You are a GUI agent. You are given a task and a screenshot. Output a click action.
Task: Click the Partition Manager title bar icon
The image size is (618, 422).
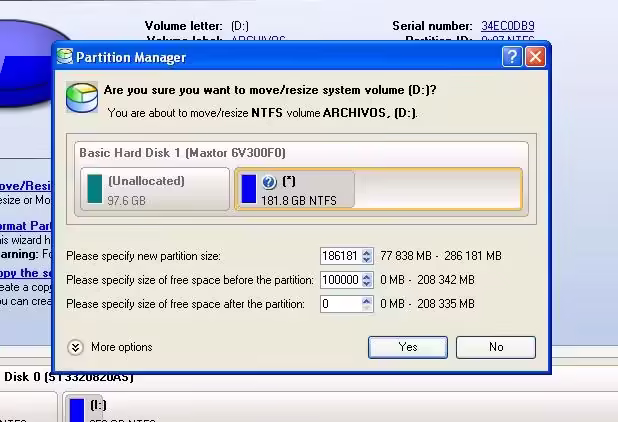tap(65, 57)
